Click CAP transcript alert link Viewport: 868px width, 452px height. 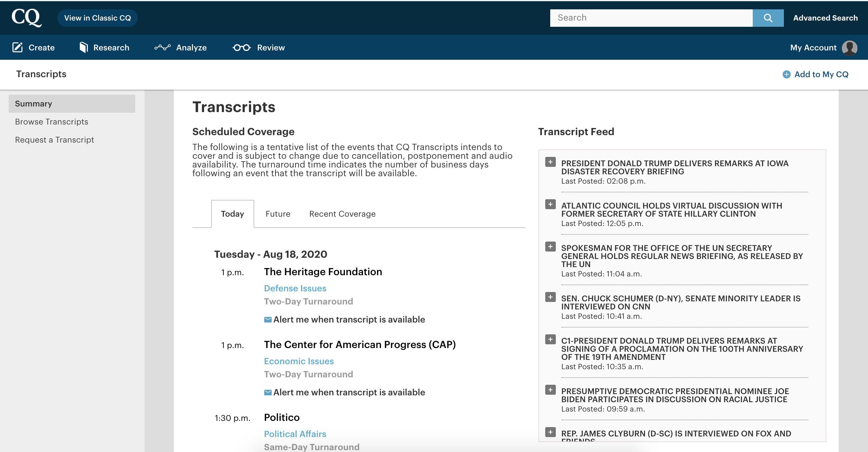click(x=349, y=393)
